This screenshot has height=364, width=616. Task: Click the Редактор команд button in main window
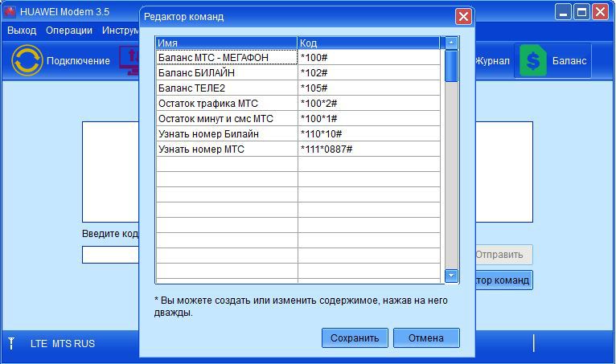click(x=504, y=280)
